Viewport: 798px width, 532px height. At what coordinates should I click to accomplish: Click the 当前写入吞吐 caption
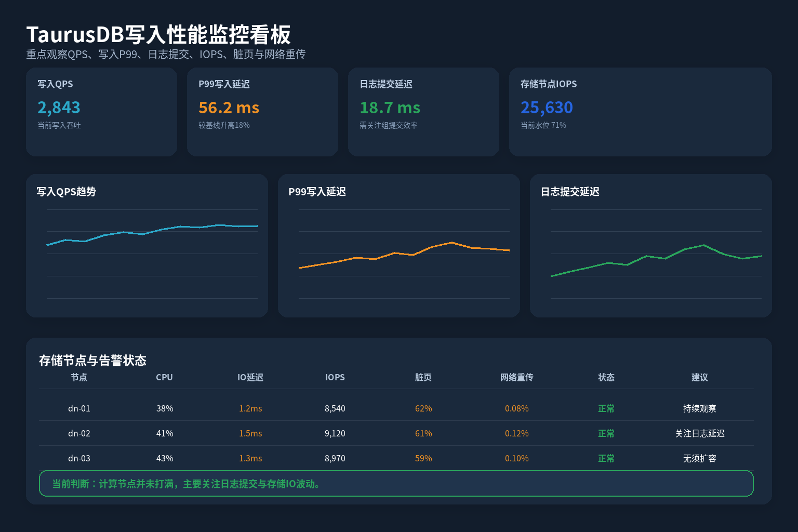[x=59, y=125]
